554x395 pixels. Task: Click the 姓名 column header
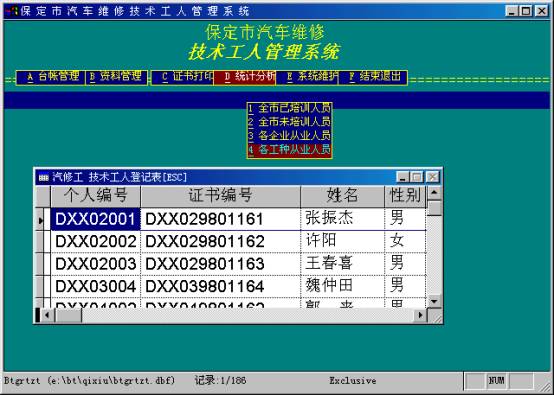pyautogui.click(x=342, y=196)
